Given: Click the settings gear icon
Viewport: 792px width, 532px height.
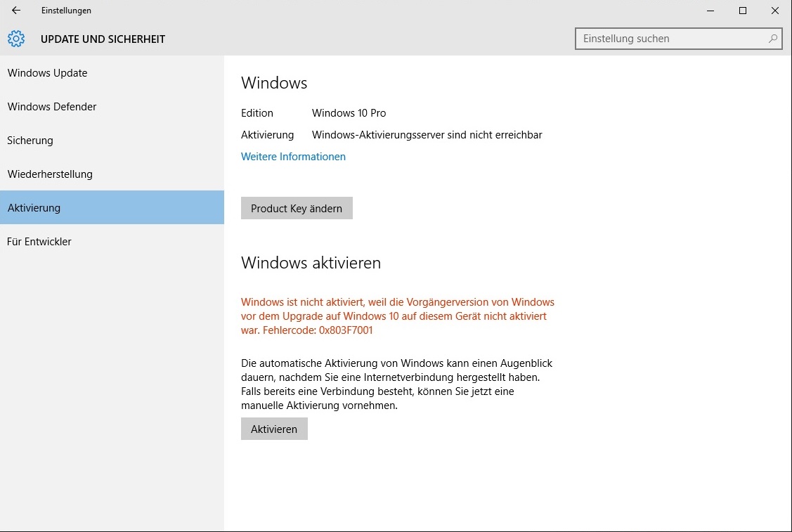Looking at the screenshot, I should click(16, 39).
